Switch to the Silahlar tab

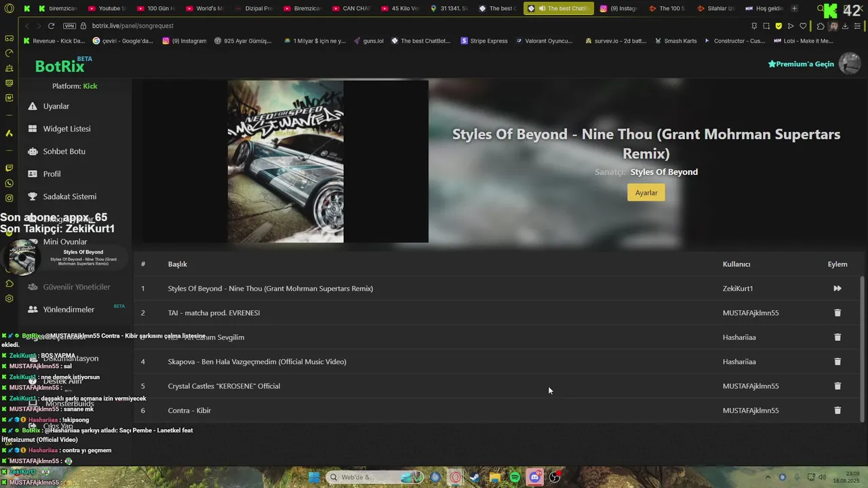(716, 9)
